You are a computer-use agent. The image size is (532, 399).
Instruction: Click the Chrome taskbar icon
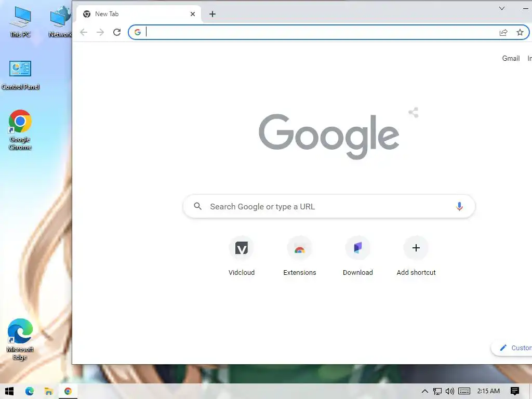pyautogui.click(x=68, y=391)
